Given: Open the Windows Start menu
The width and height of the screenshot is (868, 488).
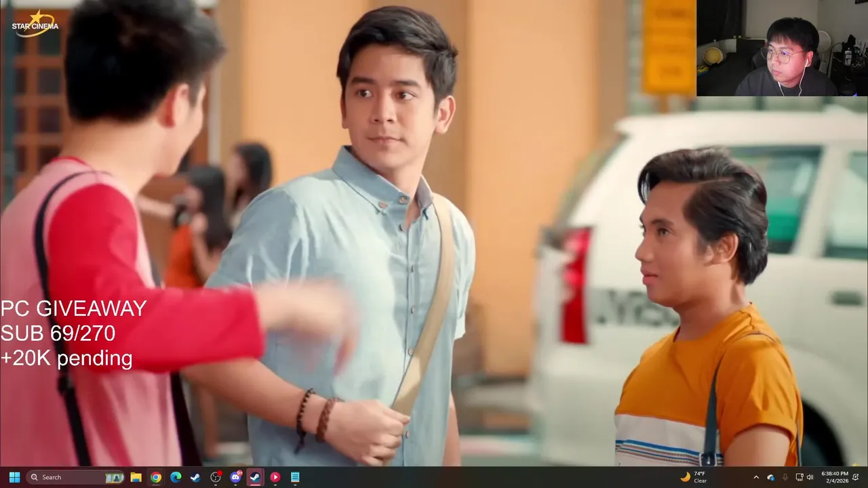Looking at the screenshot, I should tap(14, 477).
